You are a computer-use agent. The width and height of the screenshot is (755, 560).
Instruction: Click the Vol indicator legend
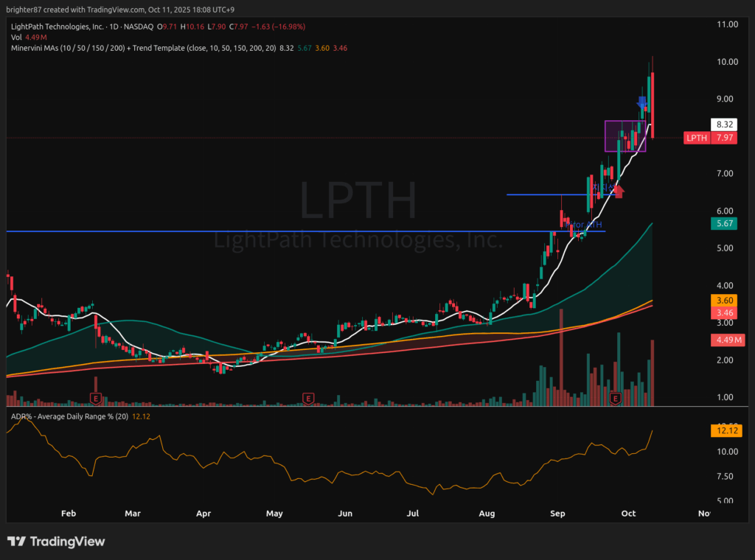click(16, 38)
